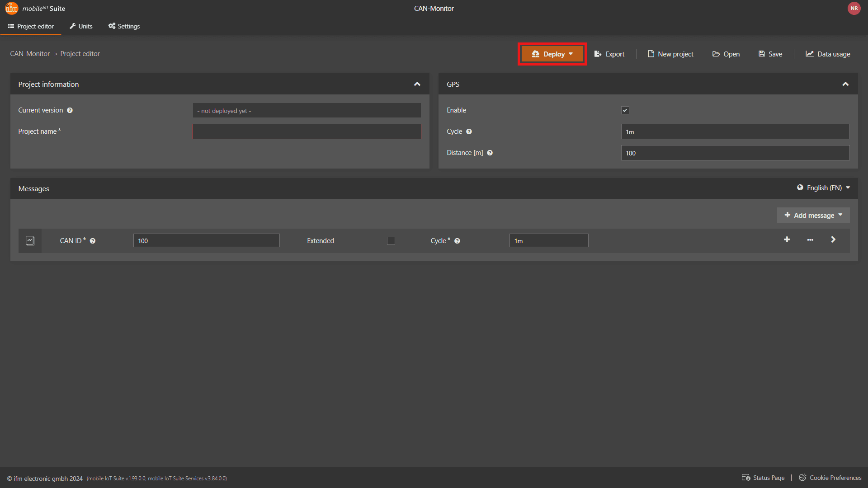Switch to the Units tab
Screen dimensions: 868x488
coord(81,26)
